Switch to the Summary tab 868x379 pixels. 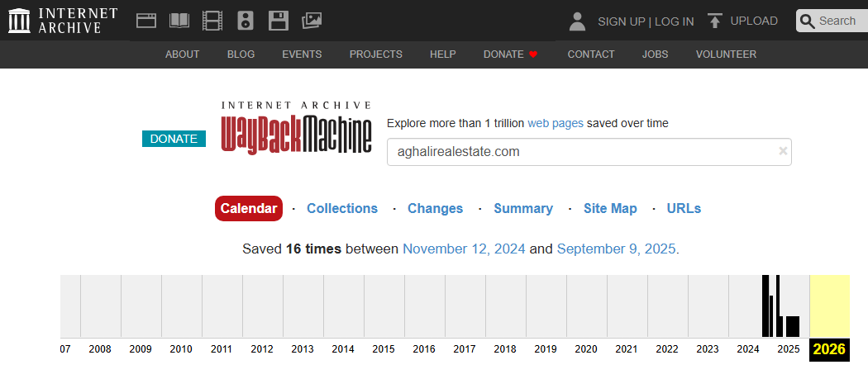pos(523,209)
